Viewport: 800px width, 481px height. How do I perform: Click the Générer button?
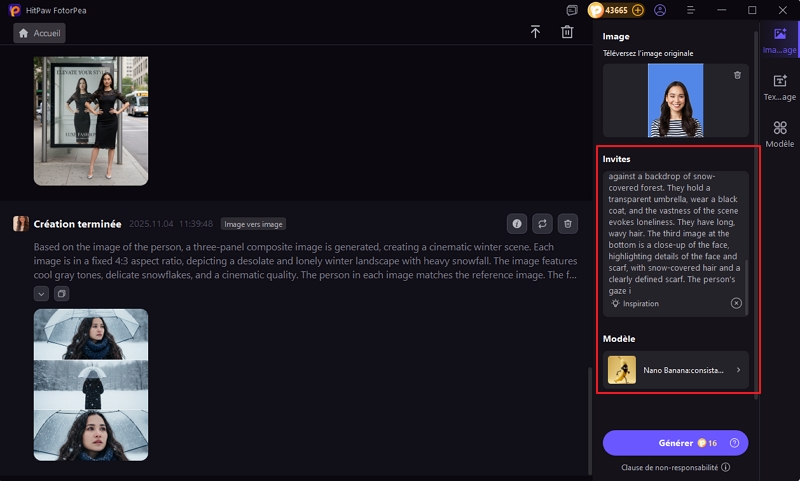click(x=664, y=443)
